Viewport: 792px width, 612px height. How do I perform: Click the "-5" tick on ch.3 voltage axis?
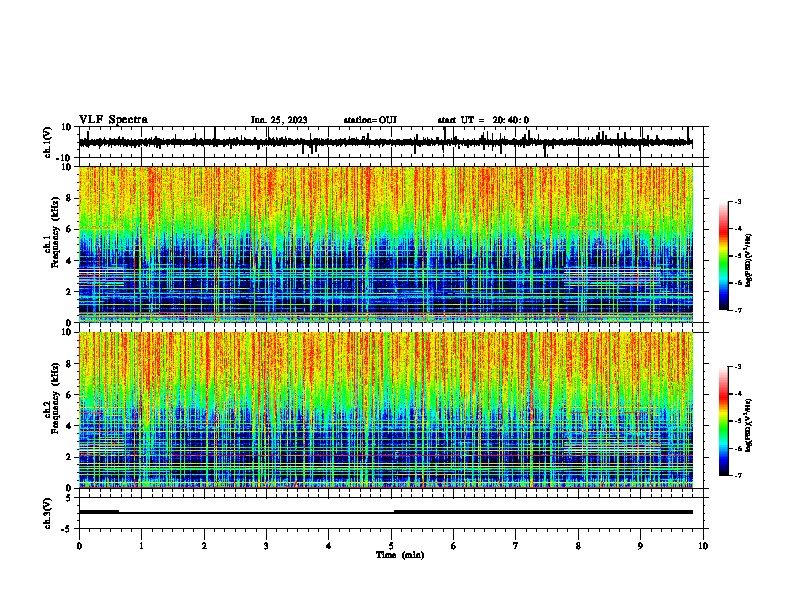[x=66, y=529]
